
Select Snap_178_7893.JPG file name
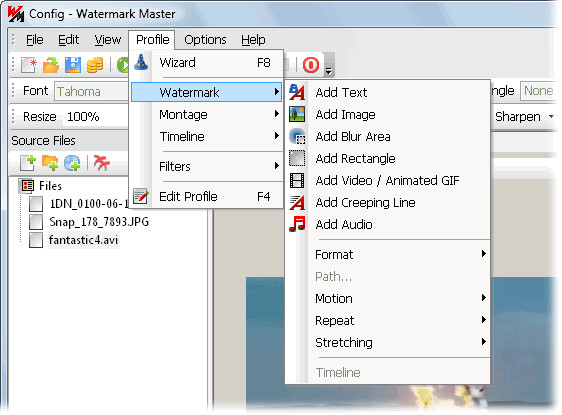pyautogui.click(x=99, y=222)
